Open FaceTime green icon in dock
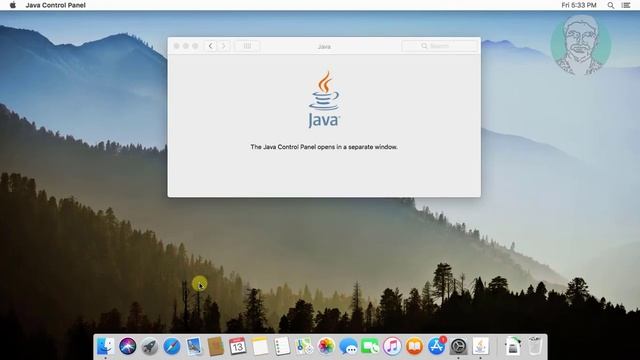 (370, 347)
